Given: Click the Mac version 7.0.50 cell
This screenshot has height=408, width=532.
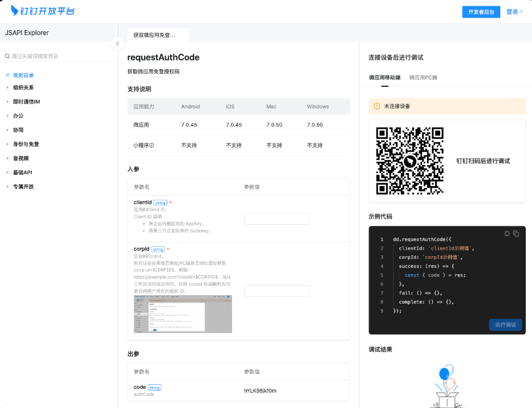Looking at the screenshot, I should [x=274, y=125].
